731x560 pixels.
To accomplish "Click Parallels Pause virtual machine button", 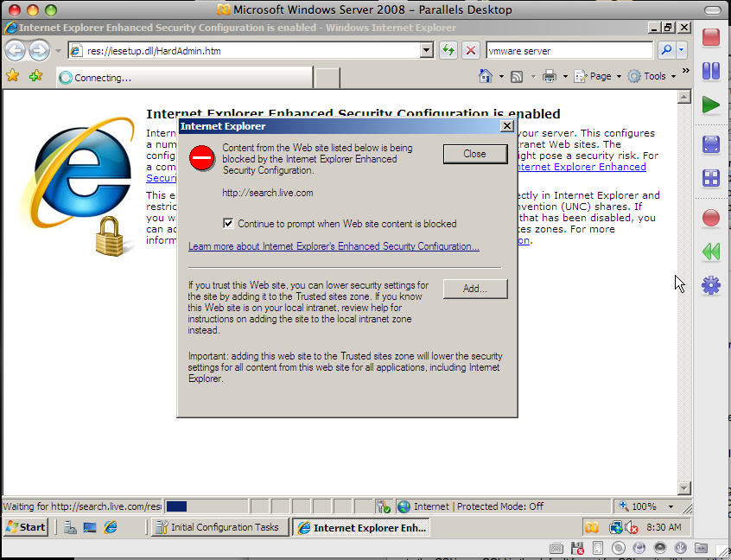I will click(x=711, y=71).
